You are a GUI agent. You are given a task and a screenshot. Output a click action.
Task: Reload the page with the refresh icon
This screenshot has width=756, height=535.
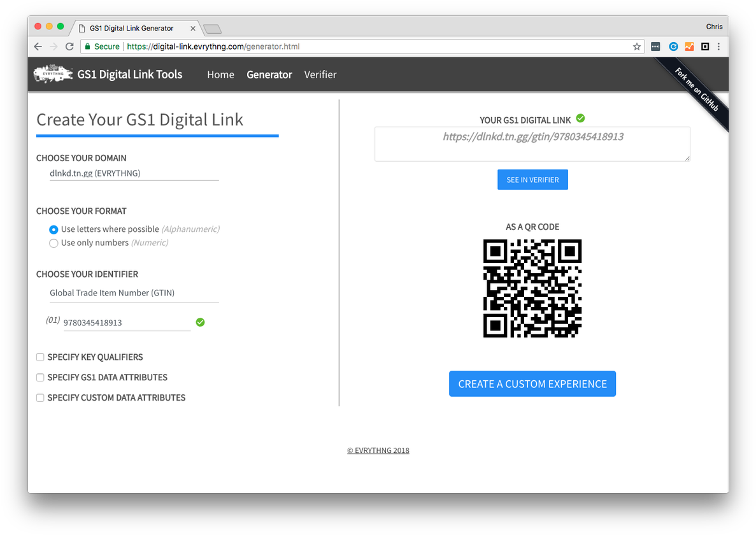tap(70, 46)
